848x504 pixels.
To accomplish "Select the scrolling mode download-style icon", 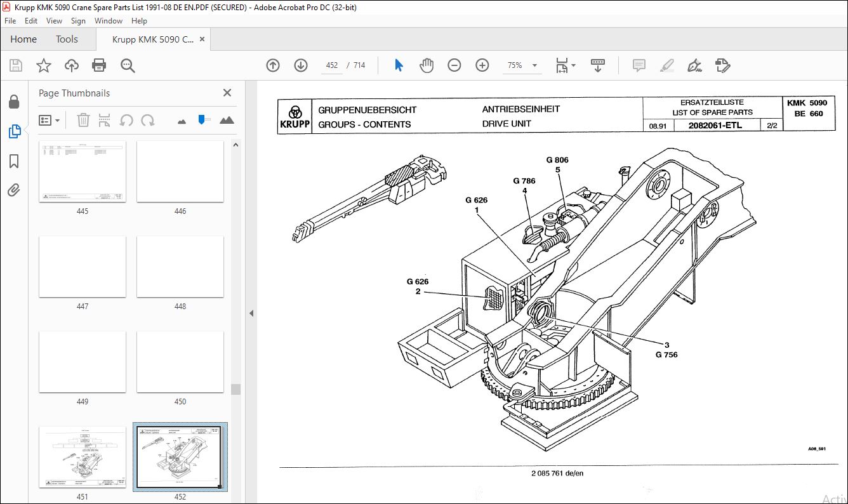I will [598, 65].
